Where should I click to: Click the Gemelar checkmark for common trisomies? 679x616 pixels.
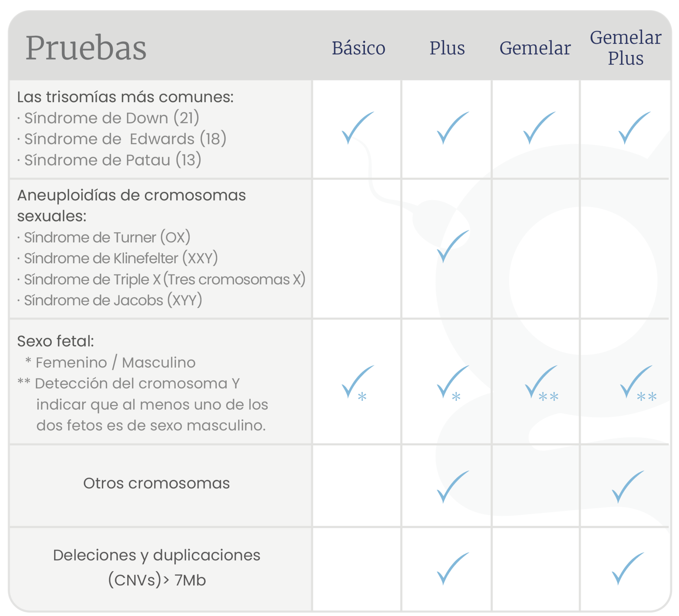[538, 128]
